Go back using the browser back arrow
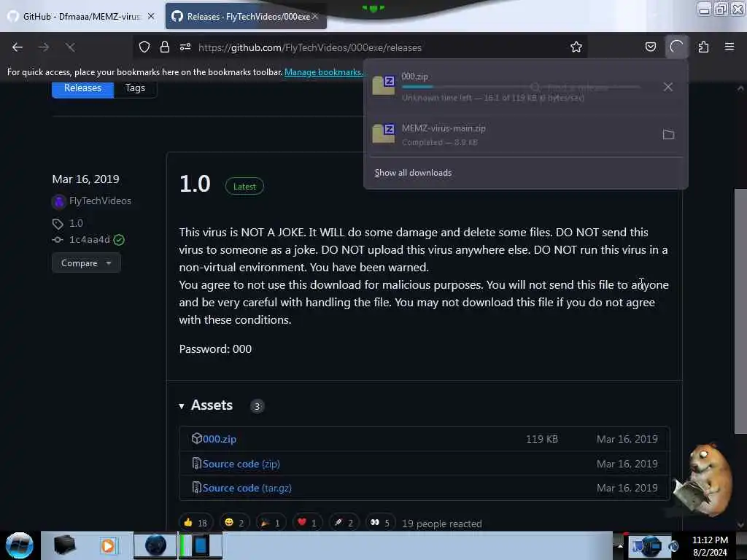The width and height of the screenshot is (747, 560). point(18,47)
